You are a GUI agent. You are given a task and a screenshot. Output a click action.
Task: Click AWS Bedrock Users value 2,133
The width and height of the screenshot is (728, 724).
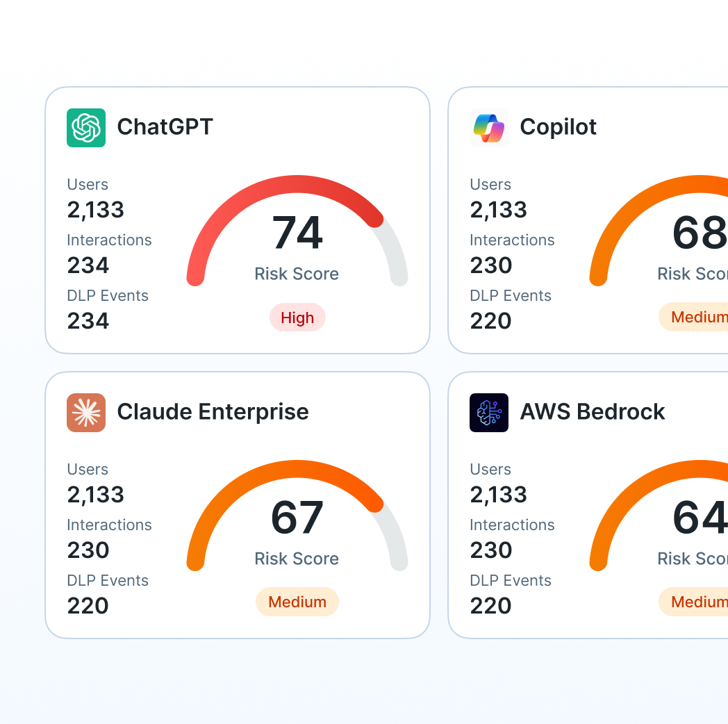[499, 495]
